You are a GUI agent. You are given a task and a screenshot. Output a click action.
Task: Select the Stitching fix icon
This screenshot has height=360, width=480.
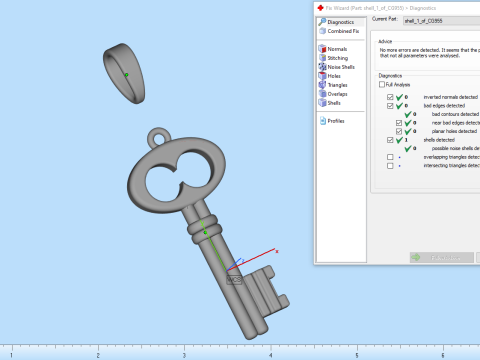[322, 58]
